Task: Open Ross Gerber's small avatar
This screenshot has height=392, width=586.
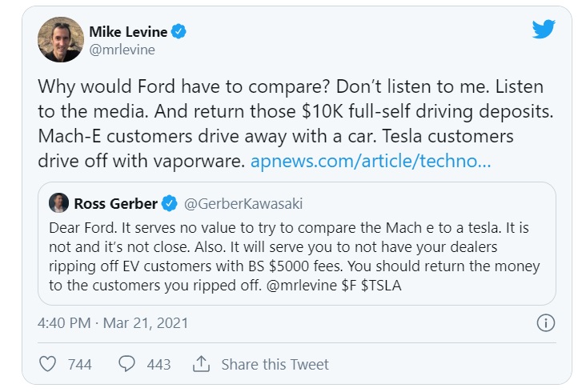Action: click(x=58, y=203)
